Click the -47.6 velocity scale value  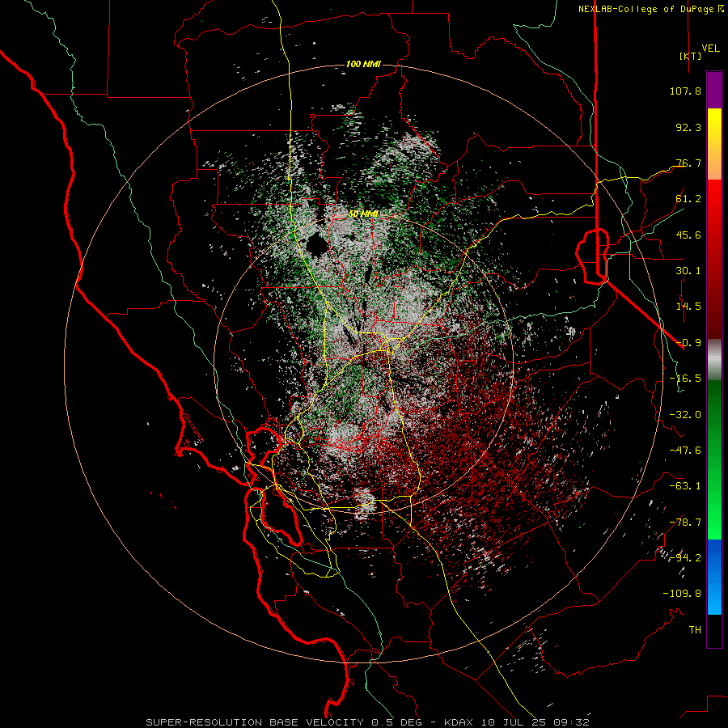[x=685, y=451]
